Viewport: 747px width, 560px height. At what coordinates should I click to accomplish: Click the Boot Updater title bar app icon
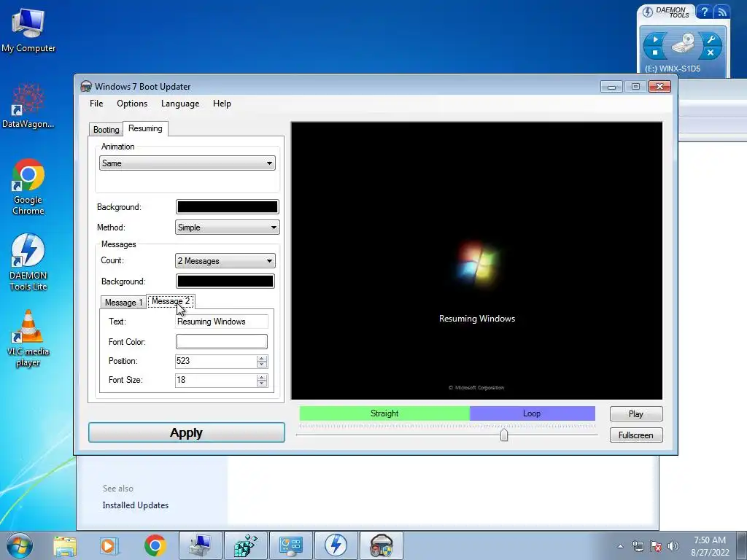86,86
